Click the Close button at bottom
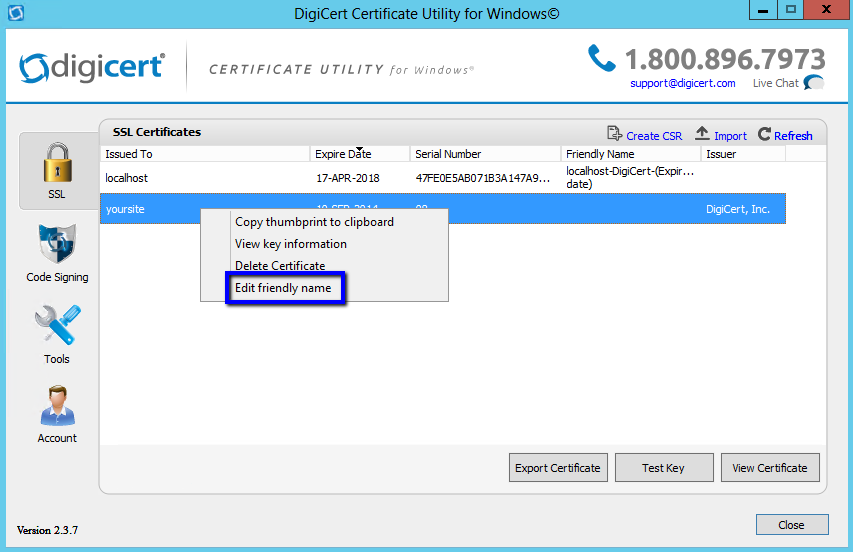853x552 pixels. (x=791, y=525)
